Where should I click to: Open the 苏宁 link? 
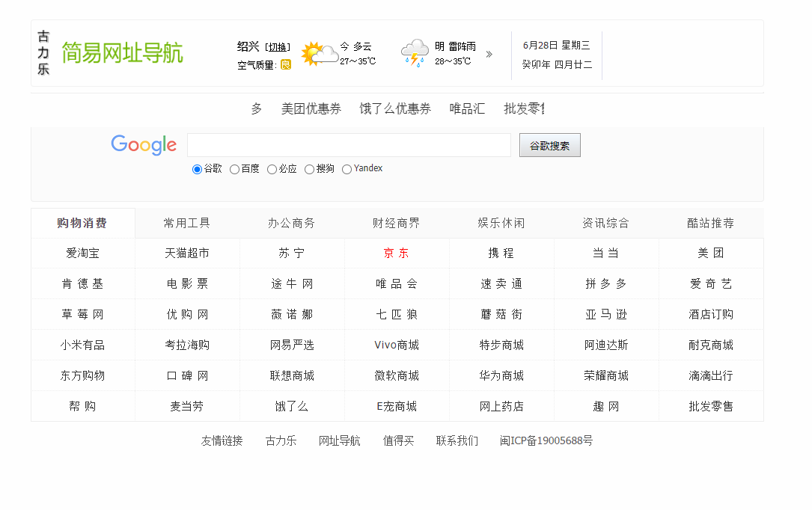point(292,253)
